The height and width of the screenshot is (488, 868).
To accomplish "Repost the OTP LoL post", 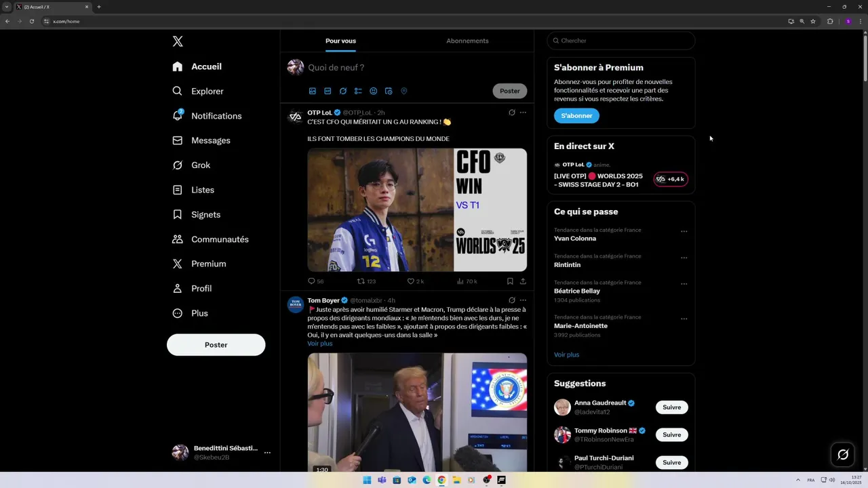I will 366,281.
